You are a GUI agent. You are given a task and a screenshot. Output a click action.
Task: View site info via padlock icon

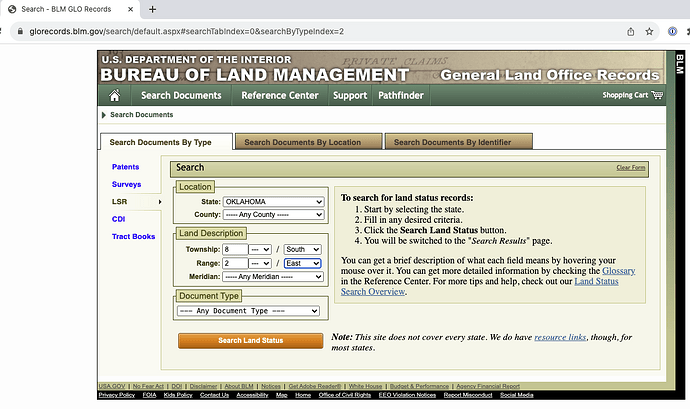(20, 31)
